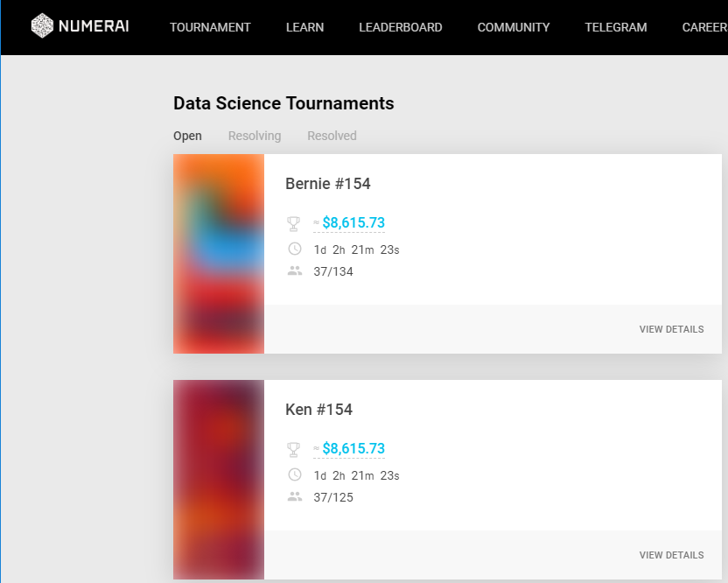Select the Open tournaments tab
Screen dimensions: 728x583
(187, 136)
